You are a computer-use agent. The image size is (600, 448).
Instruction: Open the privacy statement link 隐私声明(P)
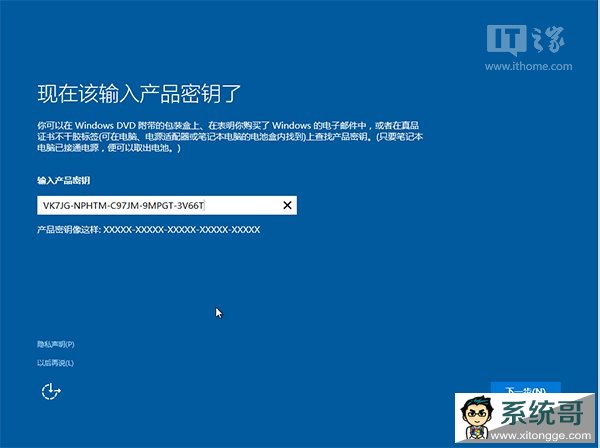pos(56,344)
